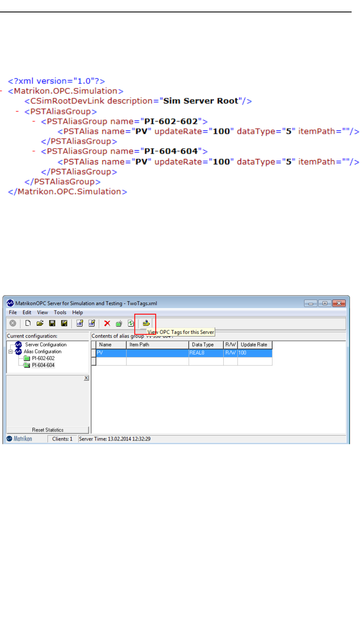Select PI-604-604 alias group folder
This screenshot has width=364, height=623.
[x=43, y=365]
